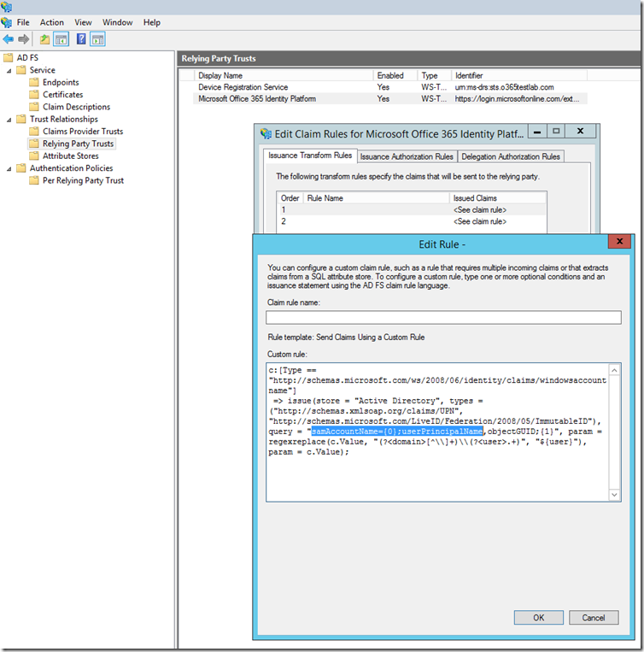Screen dimensions: 644x652
Task: Collapse the Authentication Policies tree node
Action: point(9,169)
